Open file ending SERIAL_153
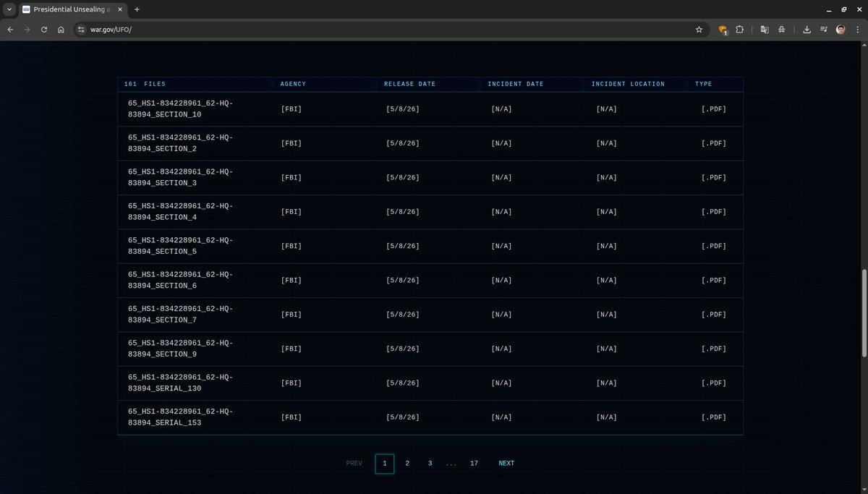 pos(180,417)
